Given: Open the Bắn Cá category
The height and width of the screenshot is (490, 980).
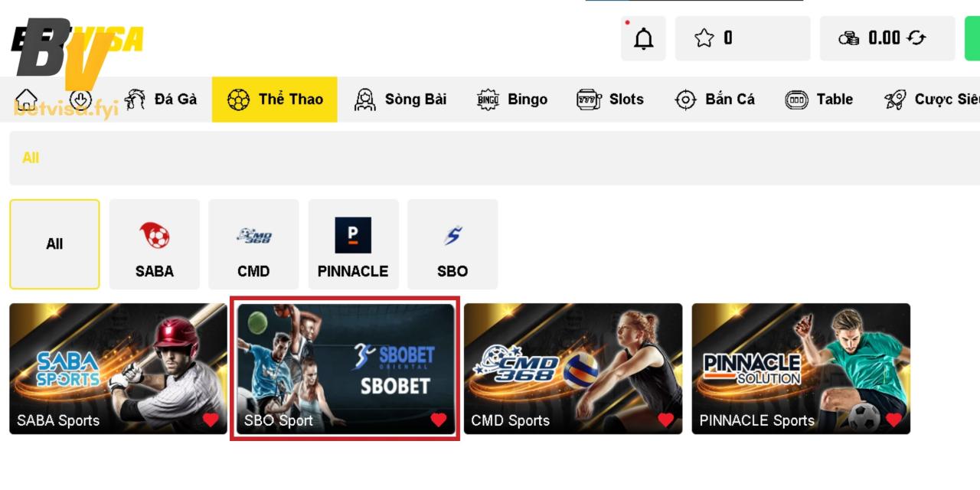Looking at the screenshot, I should (x=715, y=100).
